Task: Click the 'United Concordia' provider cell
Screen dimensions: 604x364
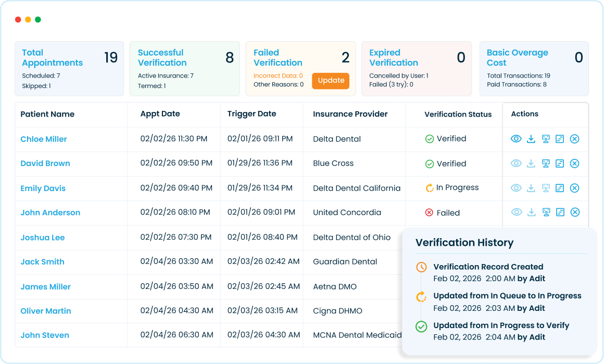Action: (347, 212)
